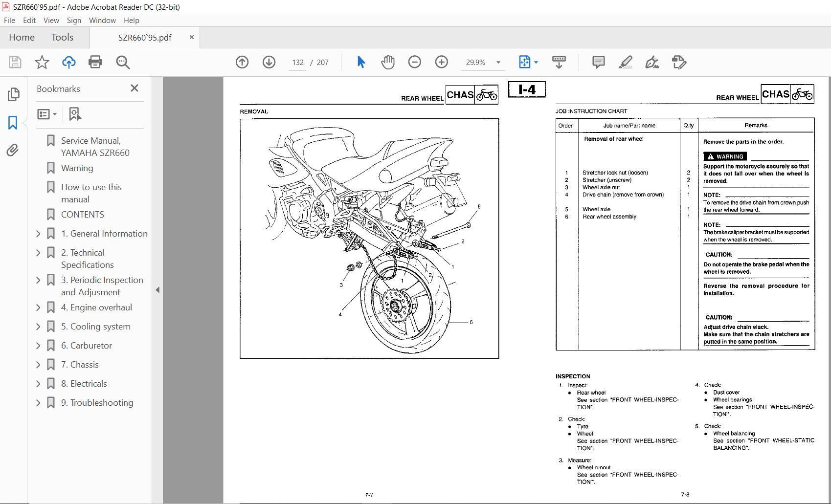Image resolution: width=831 pixels, height=504 pixels.
Task: Open the Attachments paperclip panel
Action: [13, 150]
